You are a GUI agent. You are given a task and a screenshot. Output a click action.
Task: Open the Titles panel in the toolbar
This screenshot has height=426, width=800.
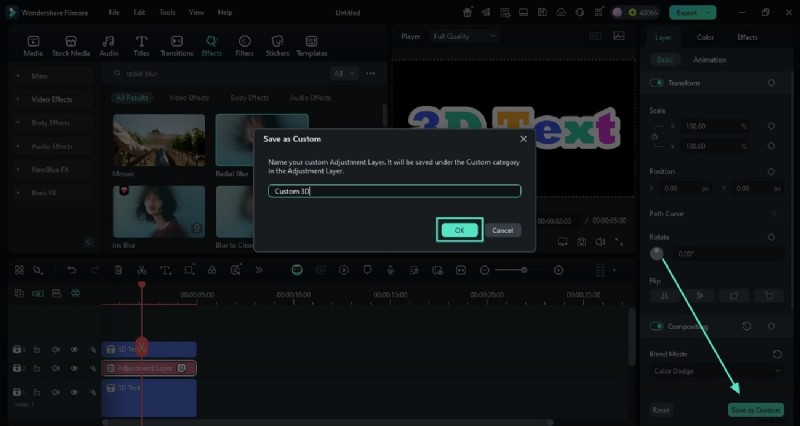point(141,45)
